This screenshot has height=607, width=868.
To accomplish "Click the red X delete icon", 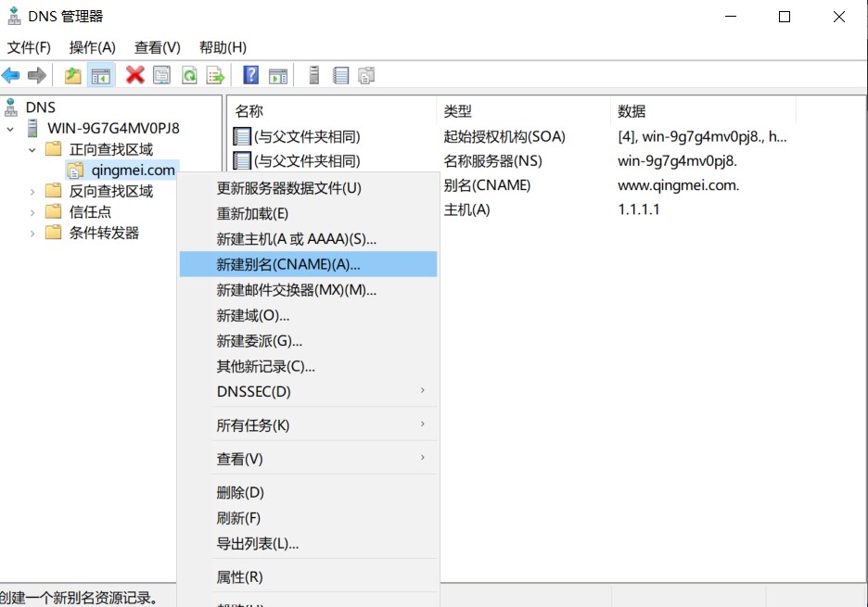I will 134,75.
